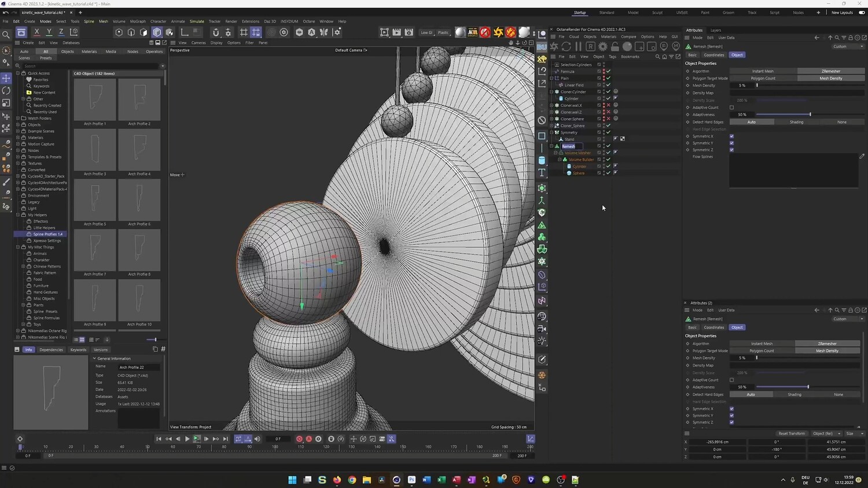The height and width of the screenshot is (488, 868).
Task: Go to start of timeline
Action: pyautogui.click(x=159, y=439)
